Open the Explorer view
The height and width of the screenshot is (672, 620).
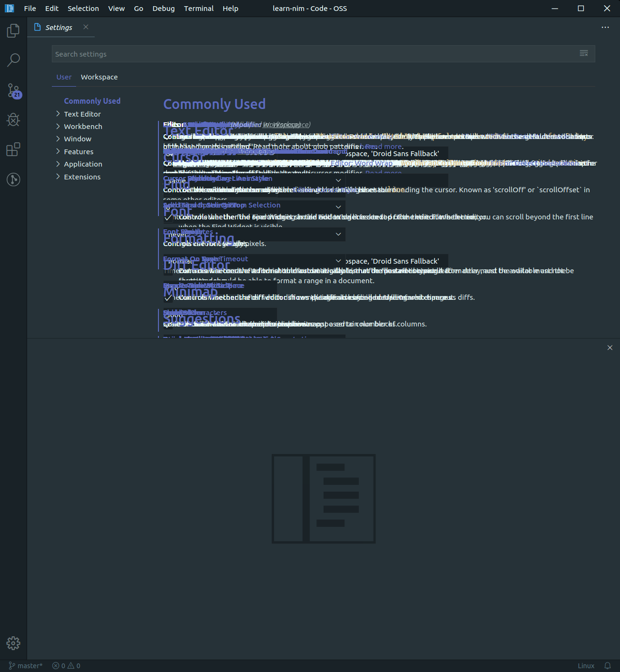pyautogui.click(x=13, y=30)
